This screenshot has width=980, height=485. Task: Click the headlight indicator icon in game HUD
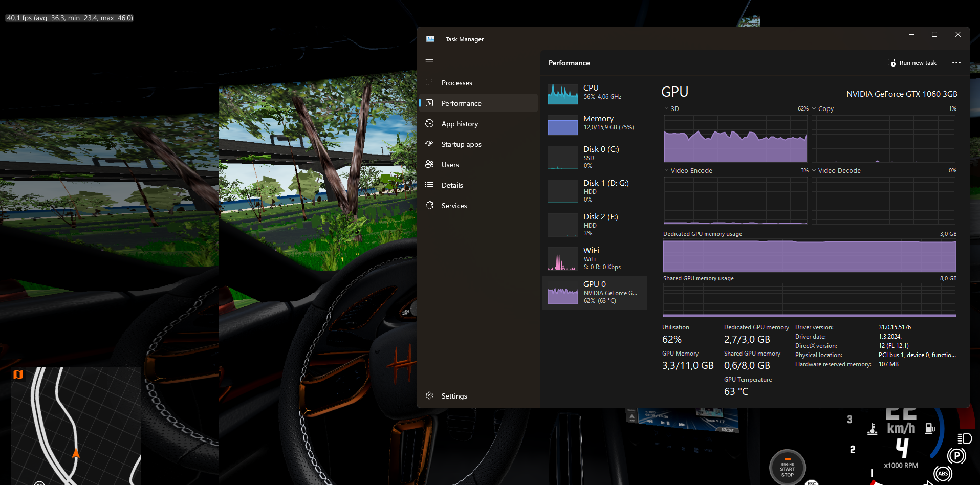click(x=964, y=438)
